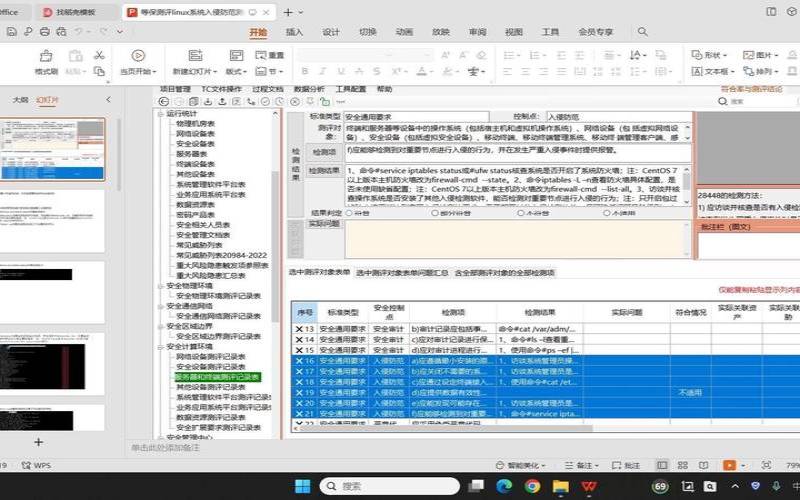This screenshot has height=500, width=800.
Task: Click the save icon in quick access toolbar
Action: click(11, 32)
